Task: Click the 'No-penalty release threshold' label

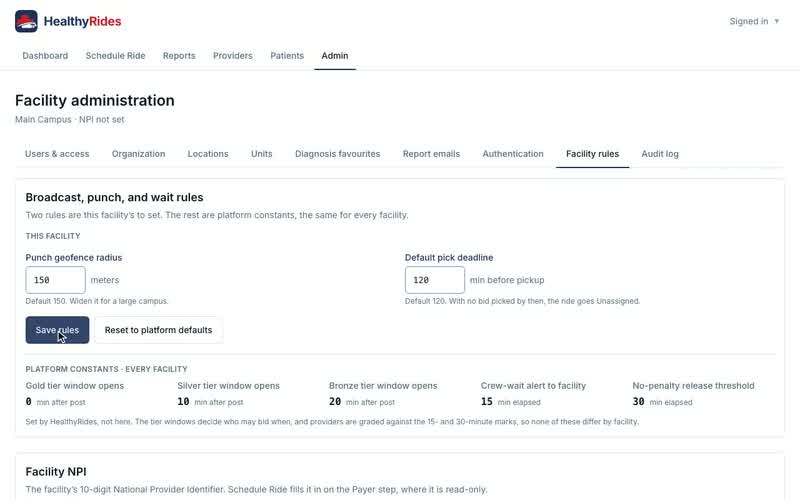Action: (x=693, y=386)
